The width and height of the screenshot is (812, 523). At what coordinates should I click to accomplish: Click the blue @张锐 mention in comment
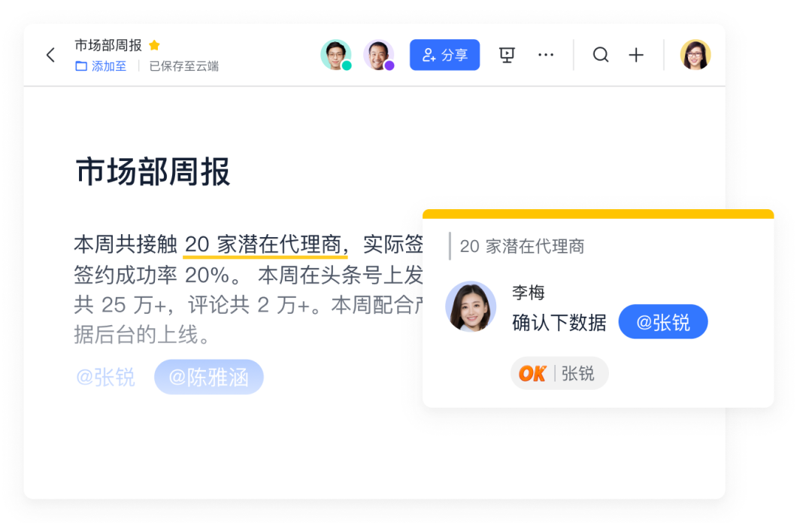(663, 322)
